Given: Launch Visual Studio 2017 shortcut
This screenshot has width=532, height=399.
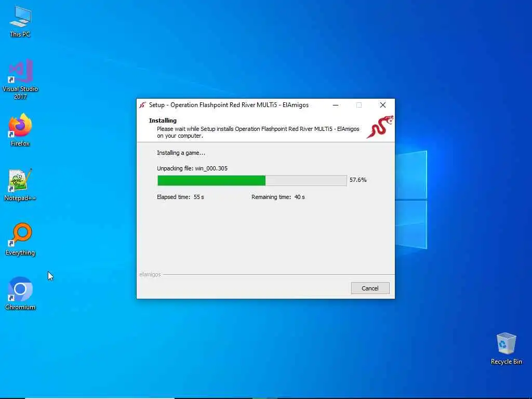Looking at the screenshot, I should click(x=20, y=79).
